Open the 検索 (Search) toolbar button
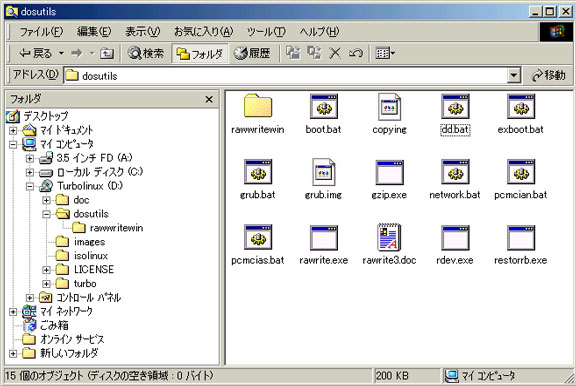Image resolution: width=576 pixels, height=386 pixels. click(x=145, y=54)
